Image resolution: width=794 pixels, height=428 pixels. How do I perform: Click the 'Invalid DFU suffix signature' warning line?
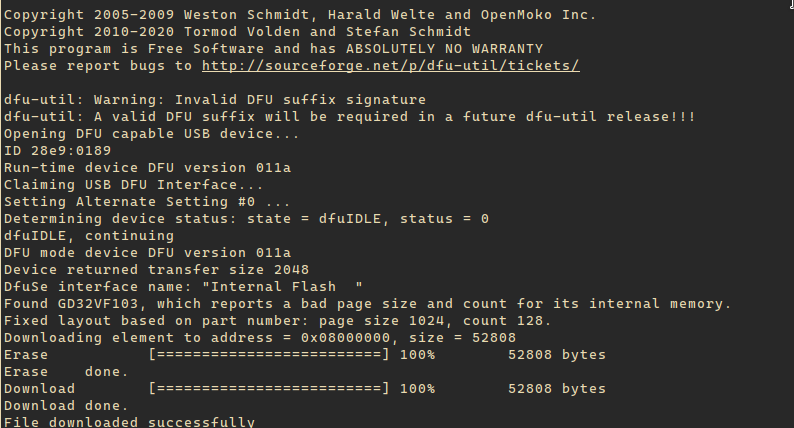coord(215,100)
